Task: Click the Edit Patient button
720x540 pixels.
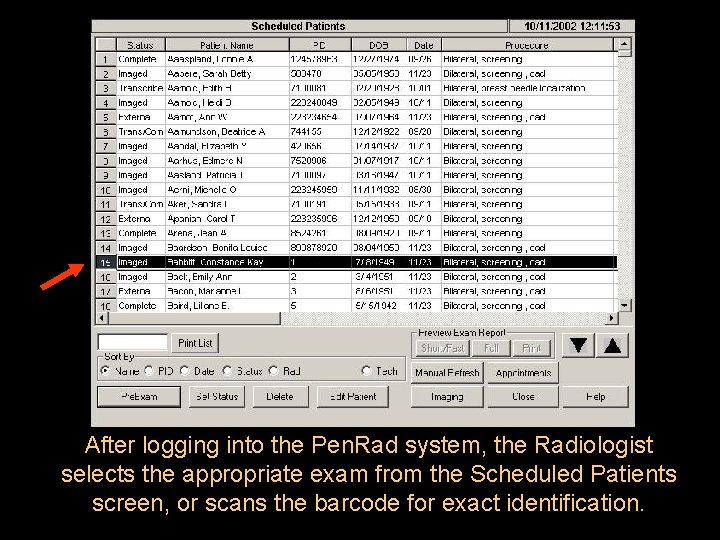Action: tap(353, 397)
